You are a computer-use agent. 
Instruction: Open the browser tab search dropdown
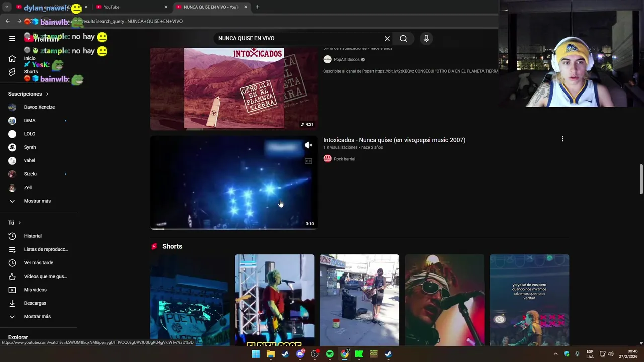click(7, 7)
